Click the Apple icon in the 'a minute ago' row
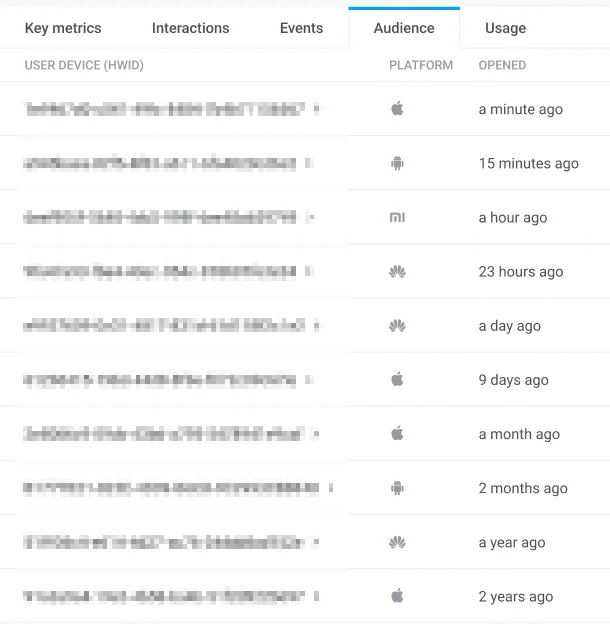The height and width of the screenshot is (624, 610). pyautogui.click(x=397, y=109)
